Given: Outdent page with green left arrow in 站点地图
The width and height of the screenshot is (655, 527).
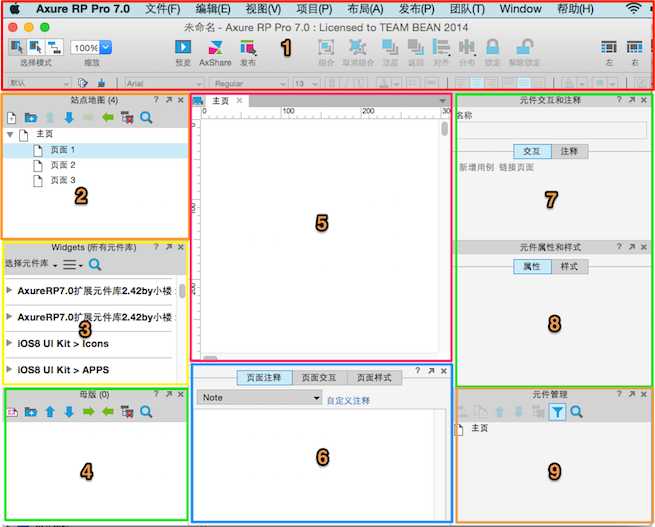Looking at the screenshot, I should 108,118.
